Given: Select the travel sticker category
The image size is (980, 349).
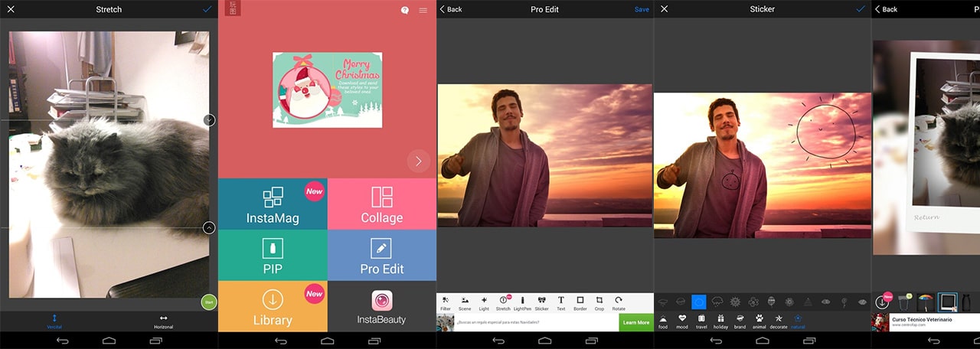Looking at the screenshot, I should [701, 321].
